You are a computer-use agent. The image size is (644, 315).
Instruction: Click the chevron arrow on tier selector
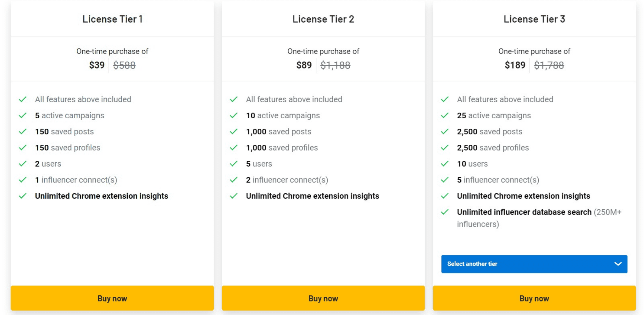pos(618,264)
